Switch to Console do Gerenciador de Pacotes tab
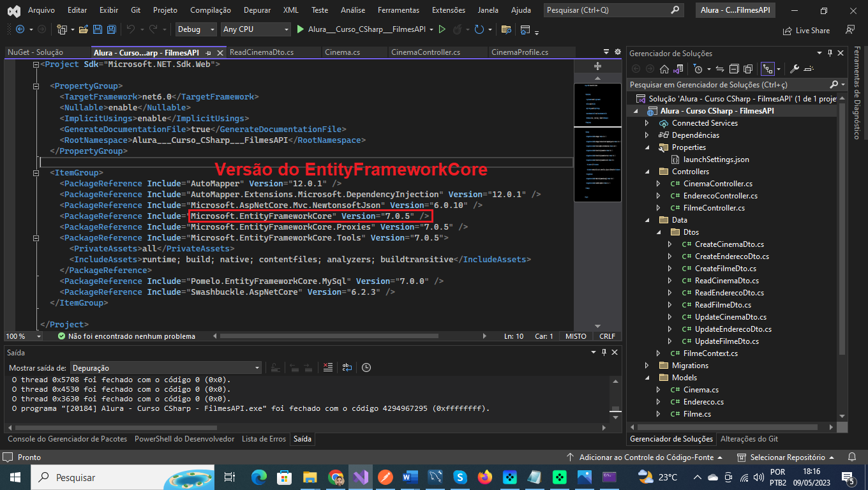The height and width of the screenshot is (490, 868). point(67,439)
